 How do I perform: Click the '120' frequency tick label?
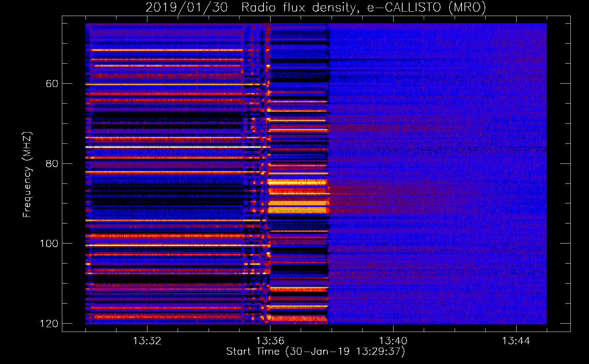(49, 324)
